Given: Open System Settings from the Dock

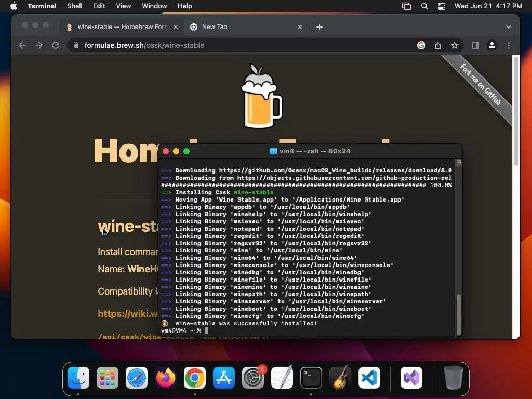Looking at the screenshot, I should tap(253, 378).
